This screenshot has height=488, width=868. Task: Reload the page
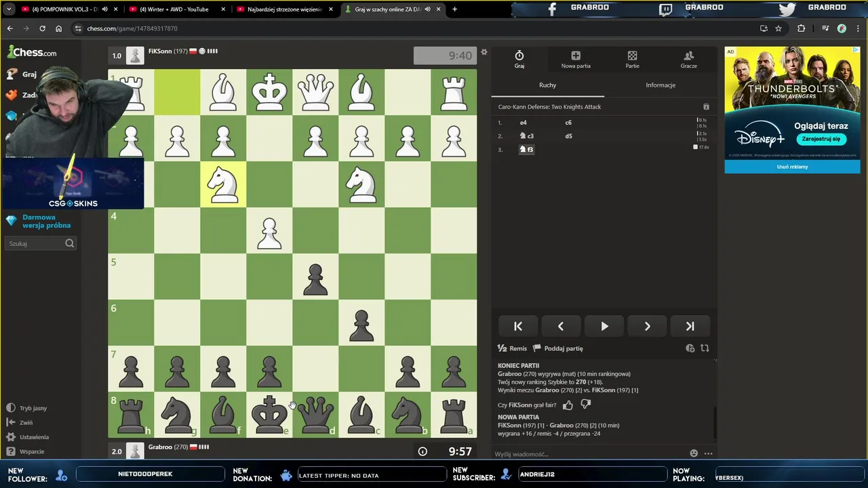point(42,28)
